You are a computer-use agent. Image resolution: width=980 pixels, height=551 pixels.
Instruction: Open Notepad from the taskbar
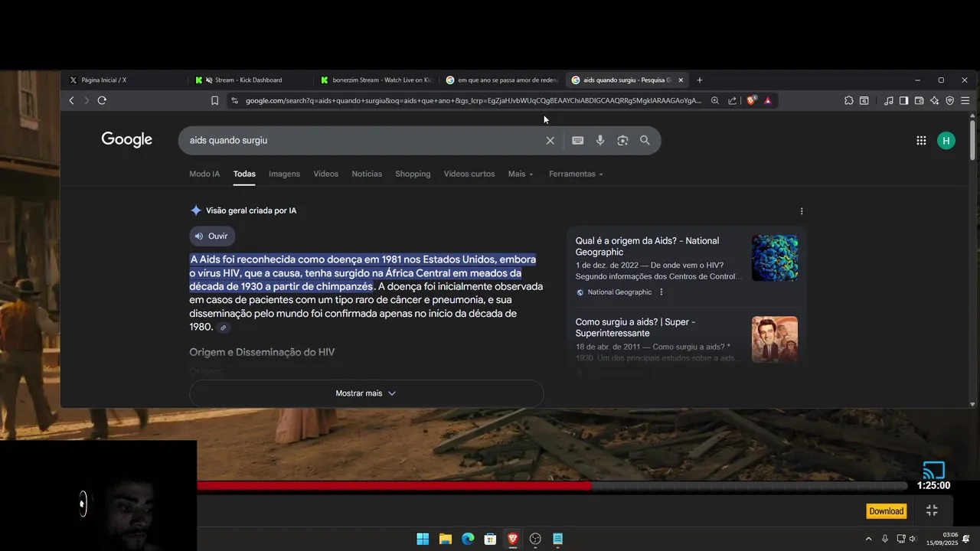(x=558, y=539)
